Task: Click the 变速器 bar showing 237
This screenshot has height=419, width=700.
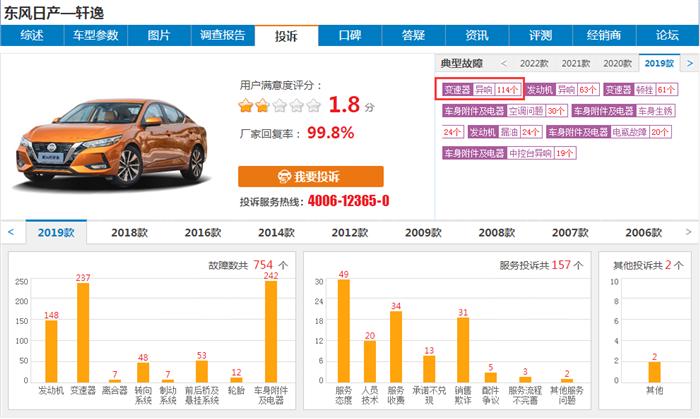Action: coord(83,332)
